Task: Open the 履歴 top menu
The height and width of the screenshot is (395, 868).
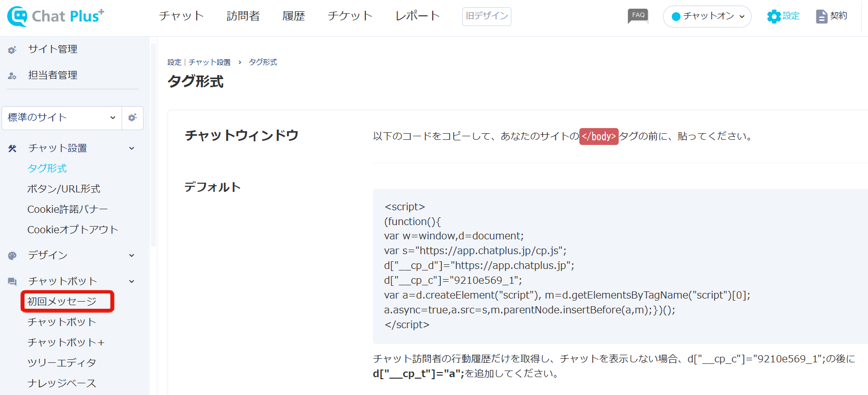Action: coord(294,16)
